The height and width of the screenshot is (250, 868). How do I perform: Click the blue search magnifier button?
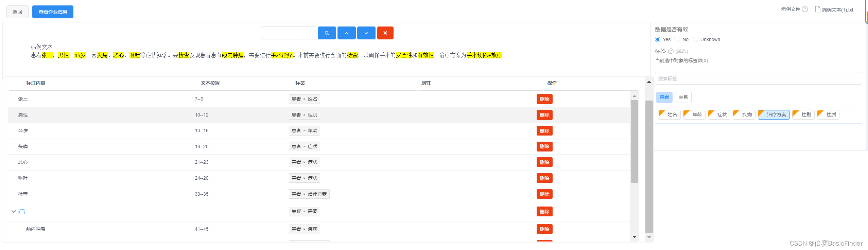pyautogui.click(x=327, y=33)
